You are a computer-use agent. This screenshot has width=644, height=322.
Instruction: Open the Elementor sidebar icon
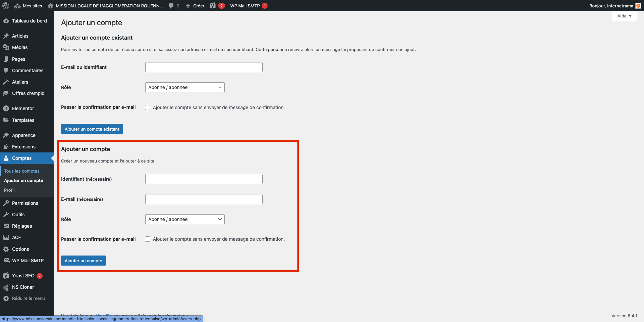tap(6, 108)
